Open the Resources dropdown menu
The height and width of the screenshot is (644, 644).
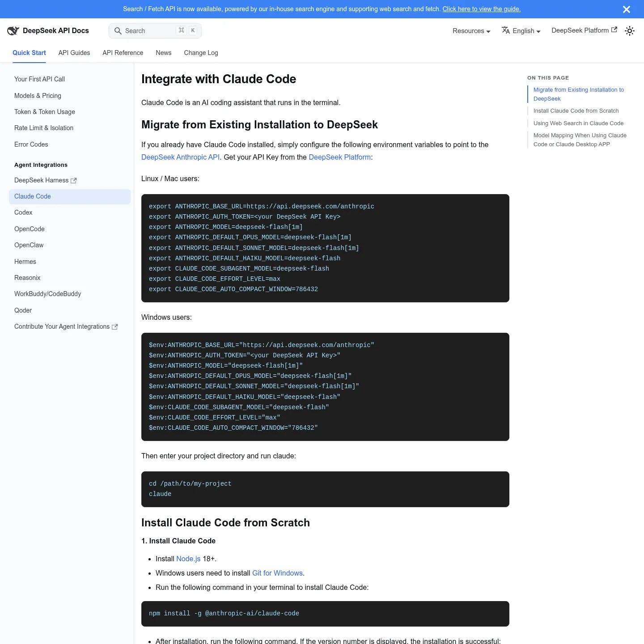471,31
